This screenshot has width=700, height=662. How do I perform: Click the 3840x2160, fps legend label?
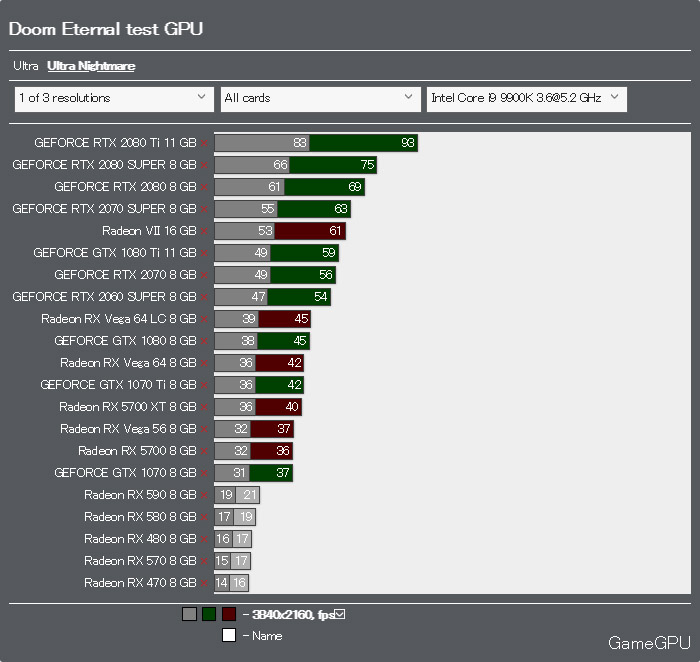(x=293, y=615)
